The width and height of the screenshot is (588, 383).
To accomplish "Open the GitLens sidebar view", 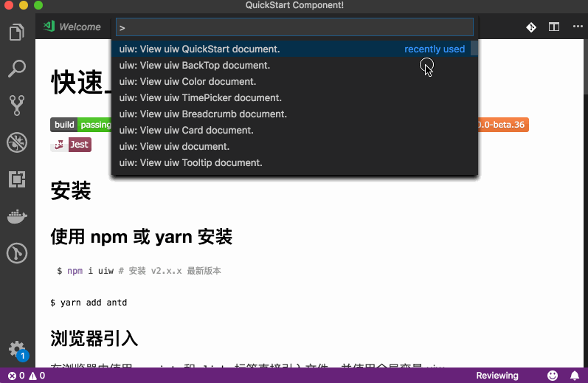I will pos(17,253).
